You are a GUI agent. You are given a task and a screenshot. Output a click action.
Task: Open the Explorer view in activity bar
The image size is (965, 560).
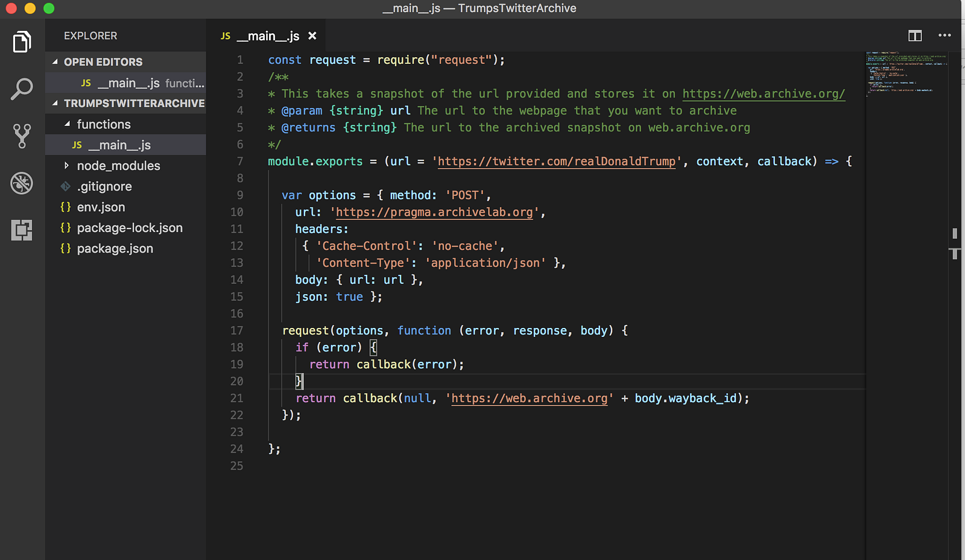coord(22,42)
